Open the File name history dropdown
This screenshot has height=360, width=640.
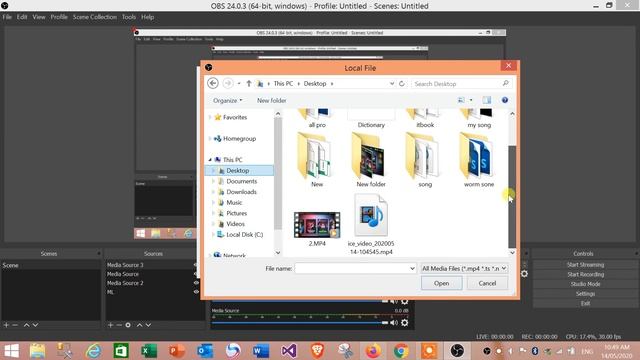412,268
